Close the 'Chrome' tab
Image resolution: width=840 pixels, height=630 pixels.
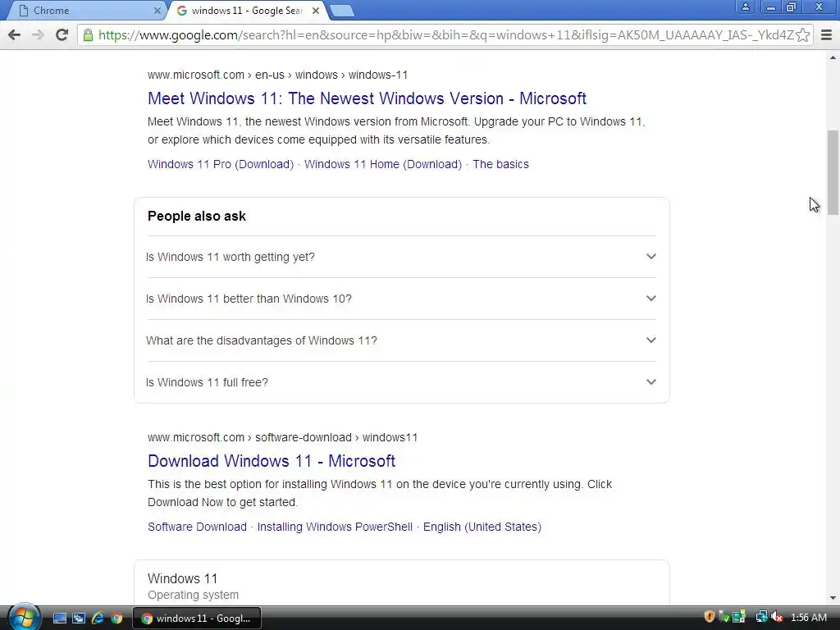pyautogui.click(x=157, y=11)
